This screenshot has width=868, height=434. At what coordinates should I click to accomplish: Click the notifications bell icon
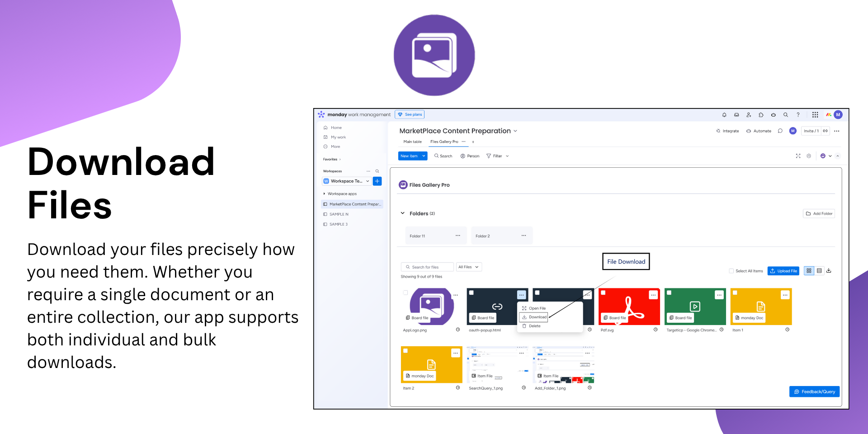point(724,115)
